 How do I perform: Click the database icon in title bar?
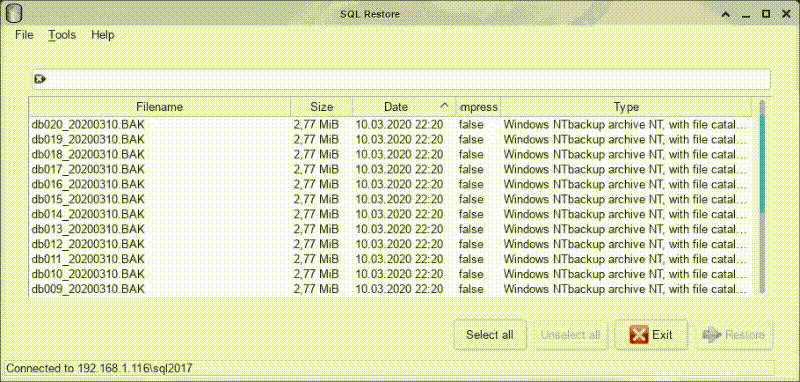(x=14, y=13)
